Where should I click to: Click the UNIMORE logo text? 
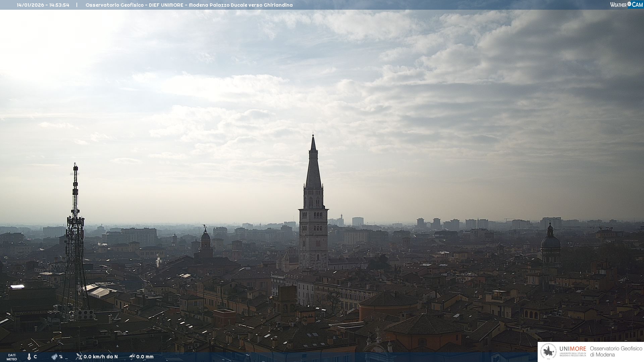point(573,349)
